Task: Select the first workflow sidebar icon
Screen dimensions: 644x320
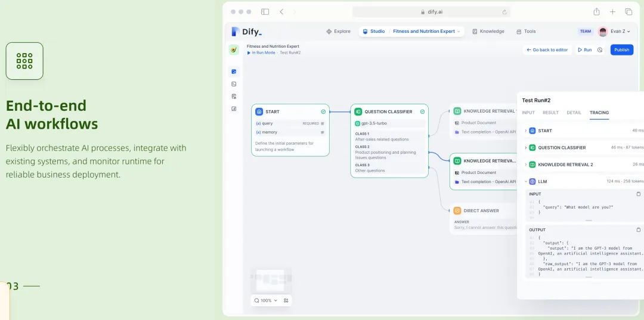Action: click(234, 72)
